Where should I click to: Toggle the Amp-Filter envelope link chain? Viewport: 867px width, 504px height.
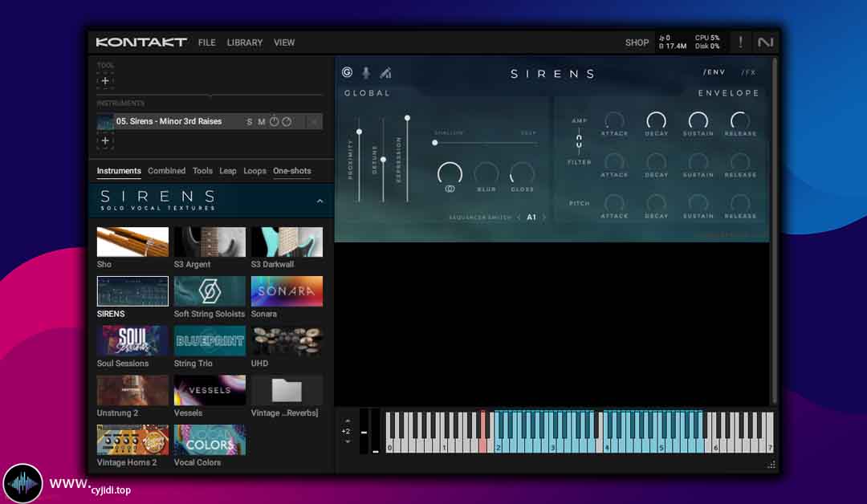click(579, 141)
